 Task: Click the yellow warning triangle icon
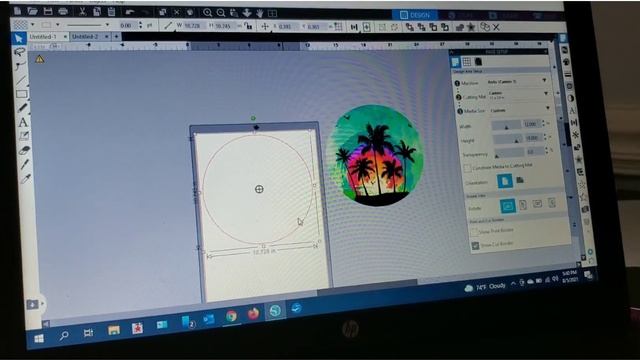tap(40, 59)
